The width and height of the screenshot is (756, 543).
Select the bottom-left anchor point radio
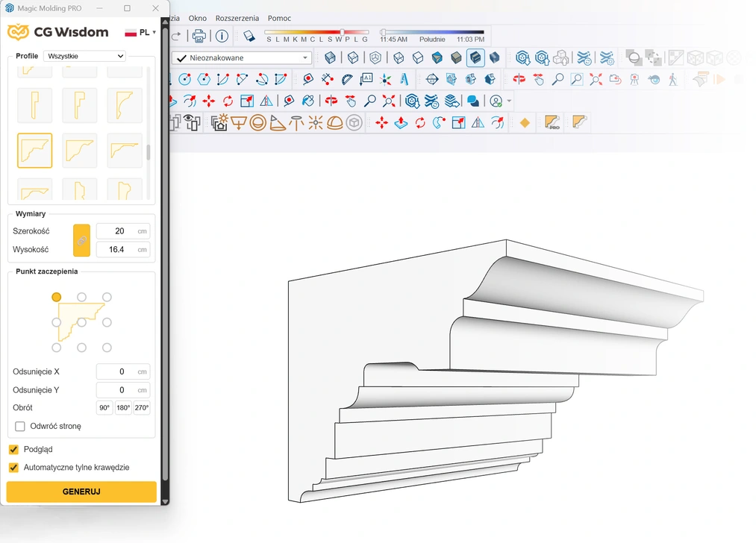57,348
